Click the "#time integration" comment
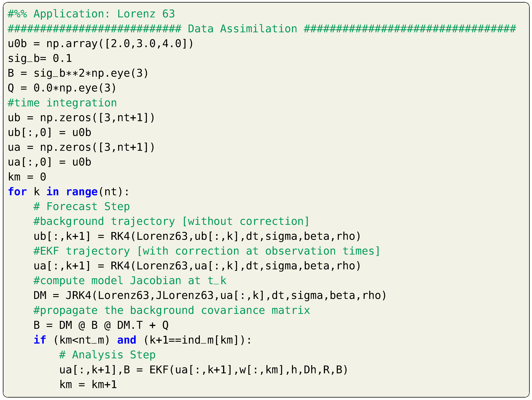 (x=62, y=103)
